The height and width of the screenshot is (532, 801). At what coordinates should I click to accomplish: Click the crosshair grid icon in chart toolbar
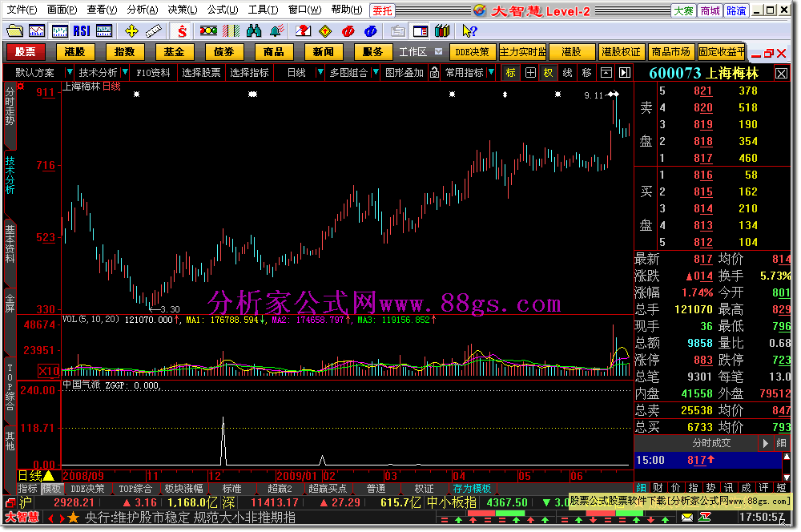pyautogui.click(x=530, y=73)
